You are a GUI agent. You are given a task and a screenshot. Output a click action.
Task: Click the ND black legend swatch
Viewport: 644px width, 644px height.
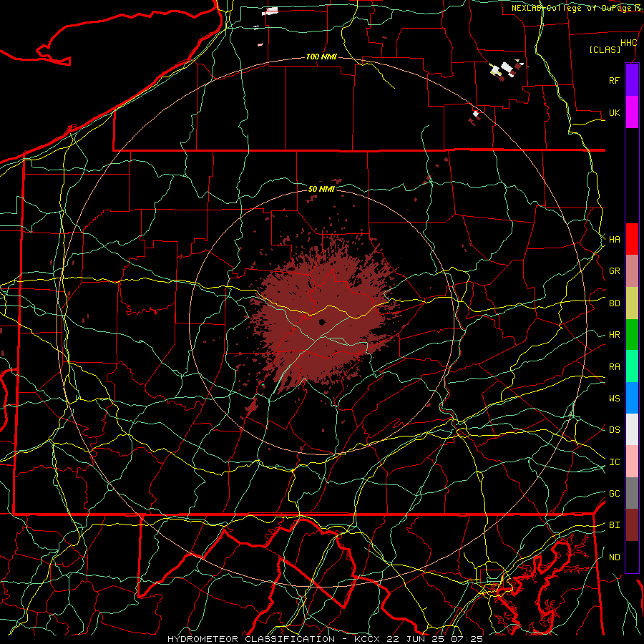(x=632, y=557)
